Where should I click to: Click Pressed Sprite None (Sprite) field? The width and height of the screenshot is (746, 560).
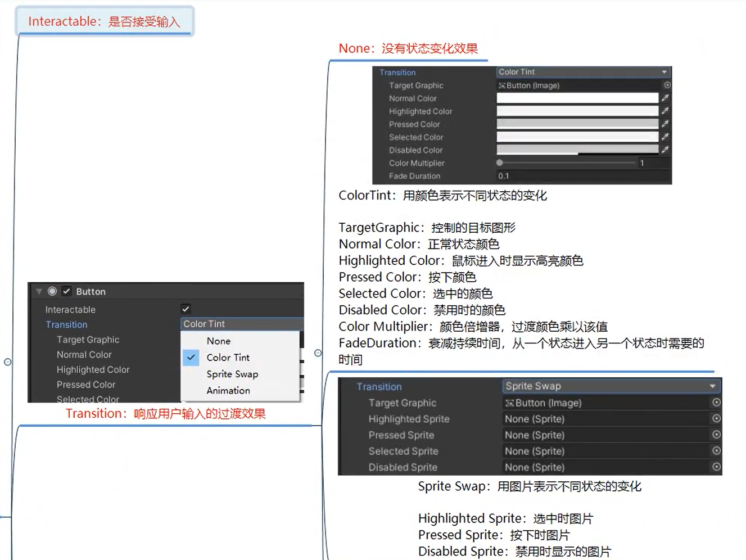607,435
